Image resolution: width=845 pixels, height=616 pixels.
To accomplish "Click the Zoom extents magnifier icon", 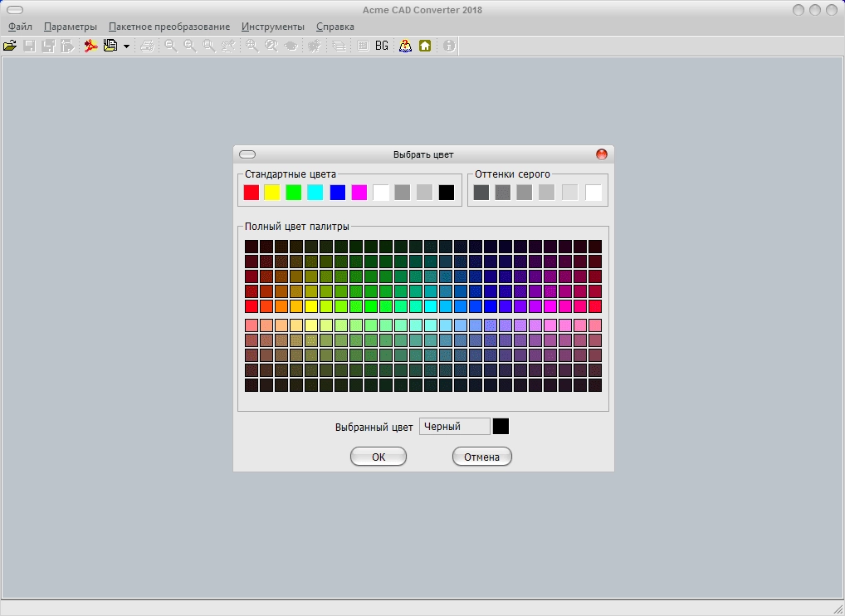I will 252,46.
